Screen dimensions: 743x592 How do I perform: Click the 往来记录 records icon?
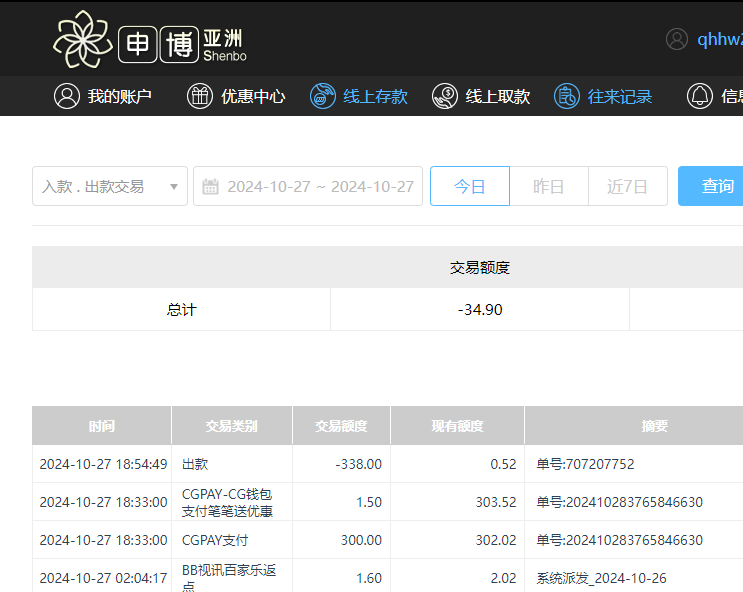tap(567, 96)
